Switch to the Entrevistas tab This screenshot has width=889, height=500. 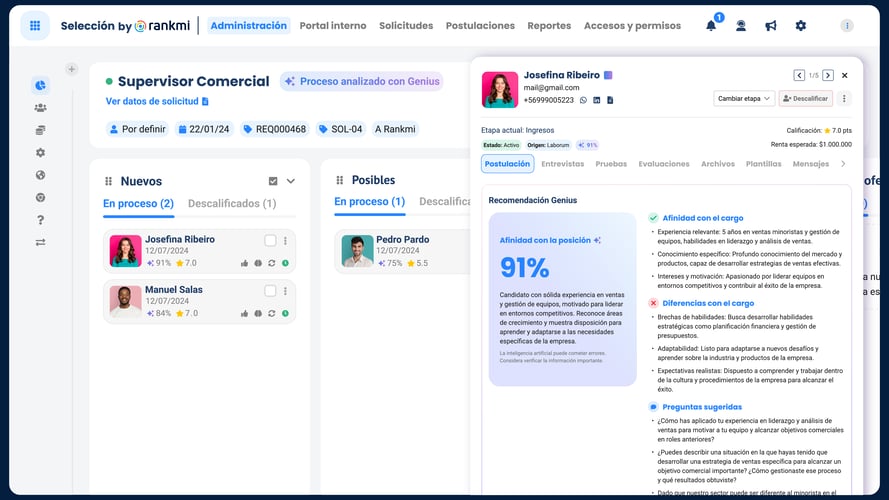pos(562,164)
